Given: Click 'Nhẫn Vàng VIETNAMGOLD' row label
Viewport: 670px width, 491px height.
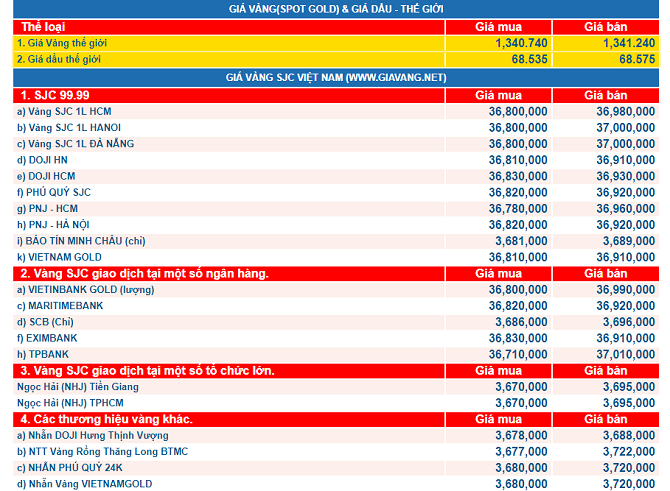Looking at the screenshot, I should click(x=85, y=484).
